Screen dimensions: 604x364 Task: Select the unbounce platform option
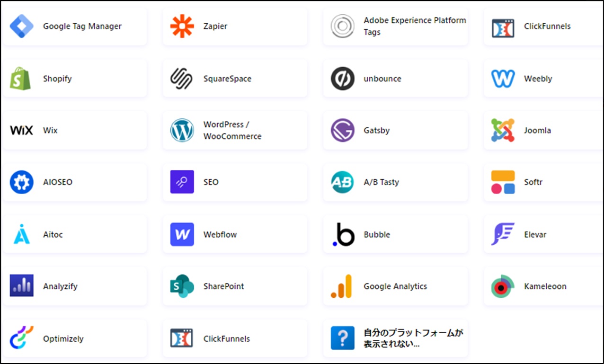pos(395,79)
